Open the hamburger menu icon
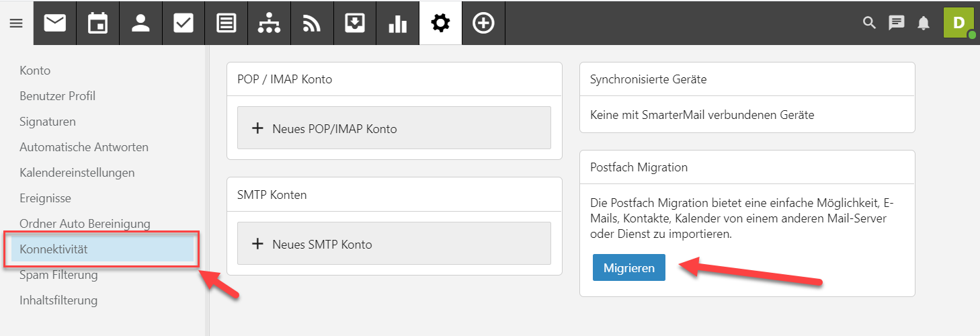The image size is (980, 336). [16, 23]
